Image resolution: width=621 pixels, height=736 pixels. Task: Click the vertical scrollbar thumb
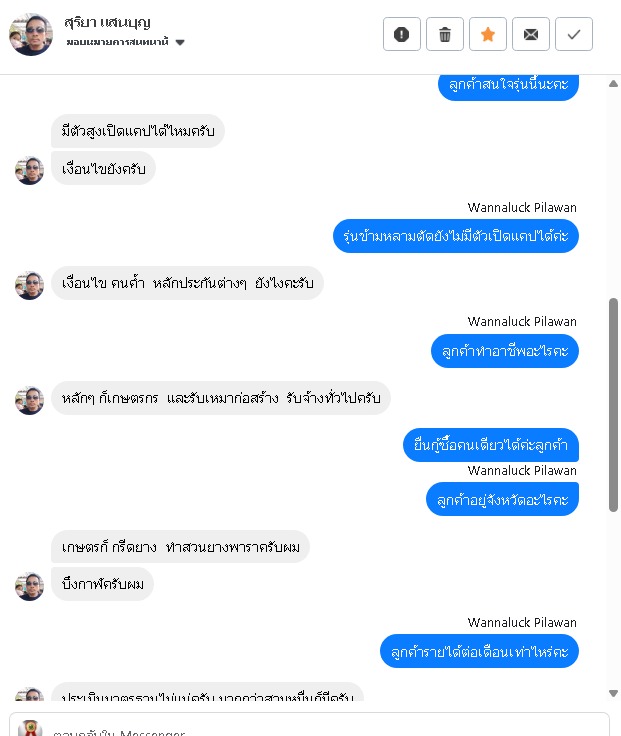613,405
